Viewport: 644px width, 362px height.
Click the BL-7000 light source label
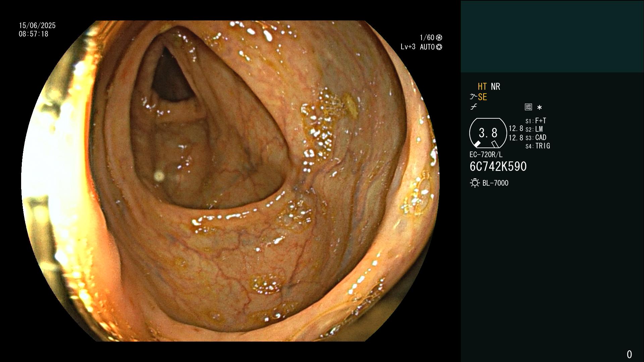point(495,183)
